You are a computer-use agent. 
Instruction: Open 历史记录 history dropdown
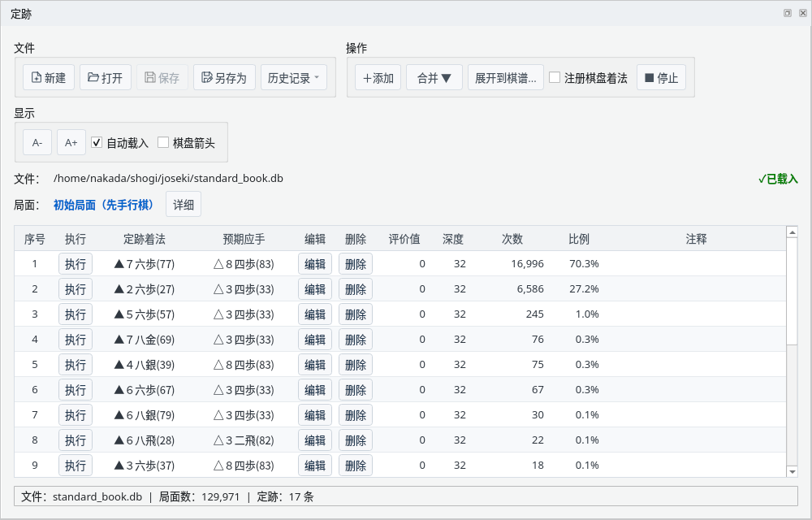coord(294,78)
